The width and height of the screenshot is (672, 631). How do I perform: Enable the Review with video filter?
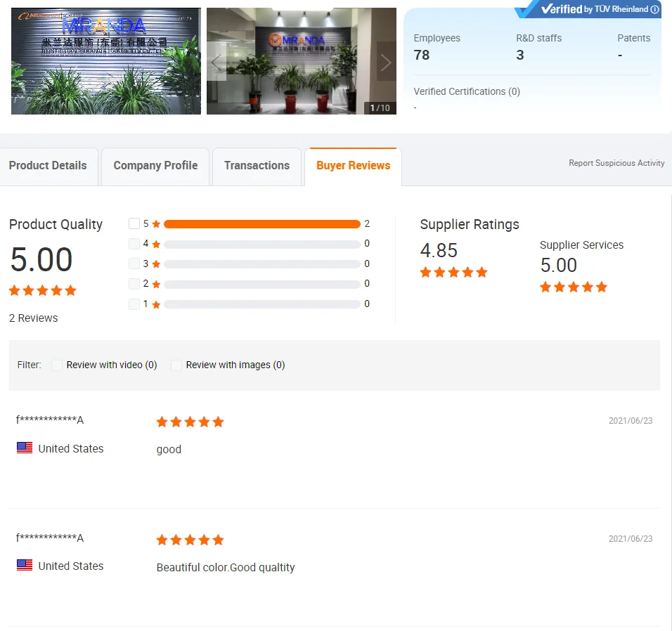56,365
